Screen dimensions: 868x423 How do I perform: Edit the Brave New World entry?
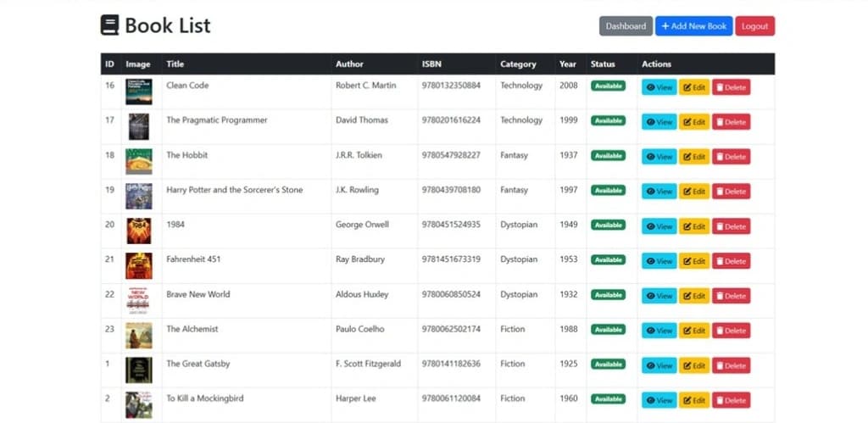(x=694, y=296)
